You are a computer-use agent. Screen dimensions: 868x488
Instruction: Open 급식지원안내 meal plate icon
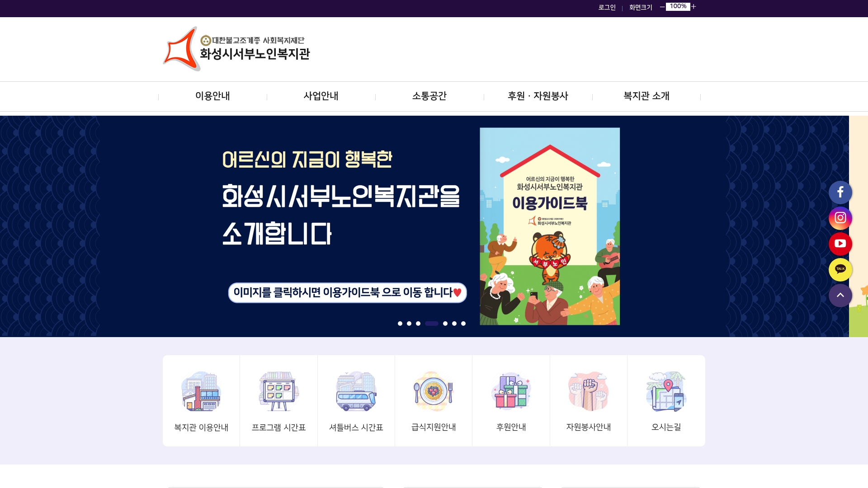434,391
